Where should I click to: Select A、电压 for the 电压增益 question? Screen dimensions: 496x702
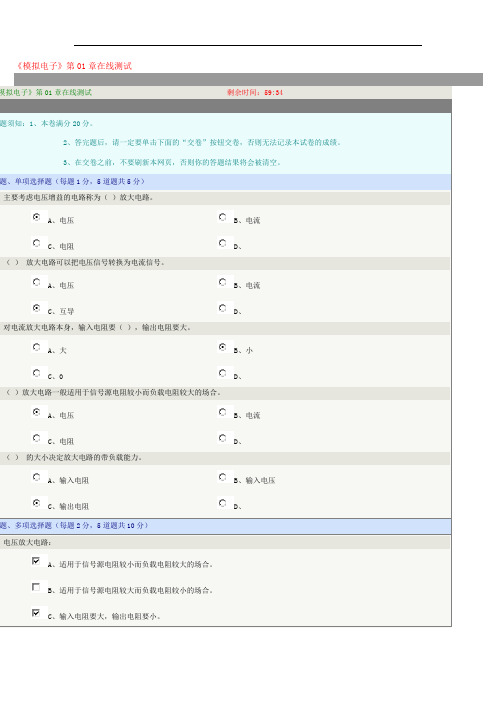[37, 217]
